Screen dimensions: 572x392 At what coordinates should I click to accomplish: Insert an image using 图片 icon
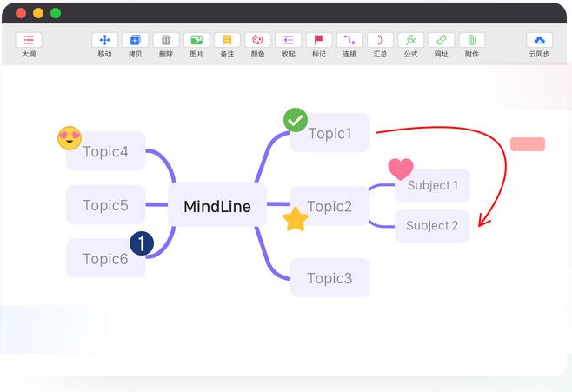pos(196,40)
